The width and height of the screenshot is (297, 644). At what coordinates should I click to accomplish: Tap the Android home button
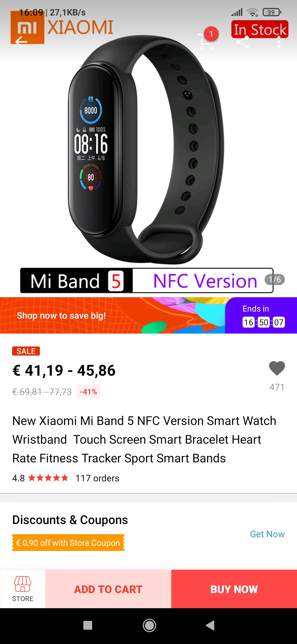149,625
